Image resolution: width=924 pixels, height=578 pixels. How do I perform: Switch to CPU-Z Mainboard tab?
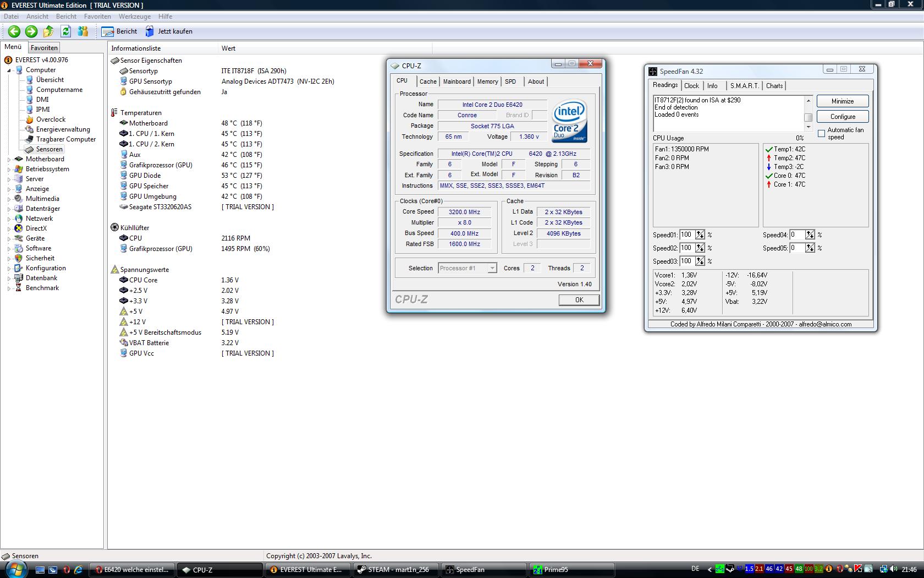click(x=457, y=81)
